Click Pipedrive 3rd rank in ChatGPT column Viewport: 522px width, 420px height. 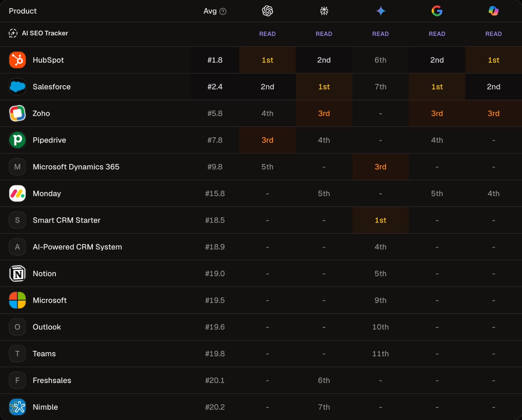coord(267,140)
